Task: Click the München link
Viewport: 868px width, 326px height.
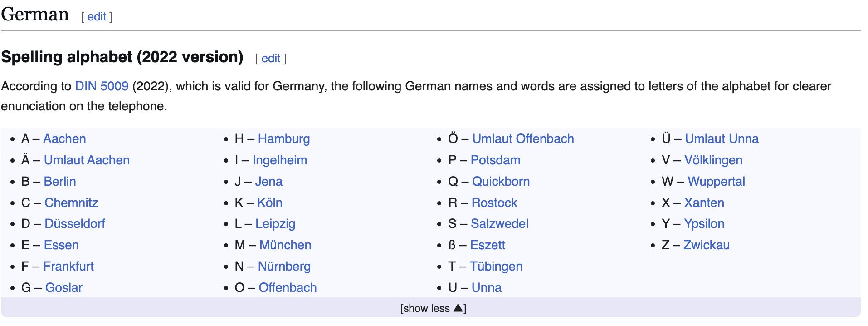Action: tap(285, 245)
